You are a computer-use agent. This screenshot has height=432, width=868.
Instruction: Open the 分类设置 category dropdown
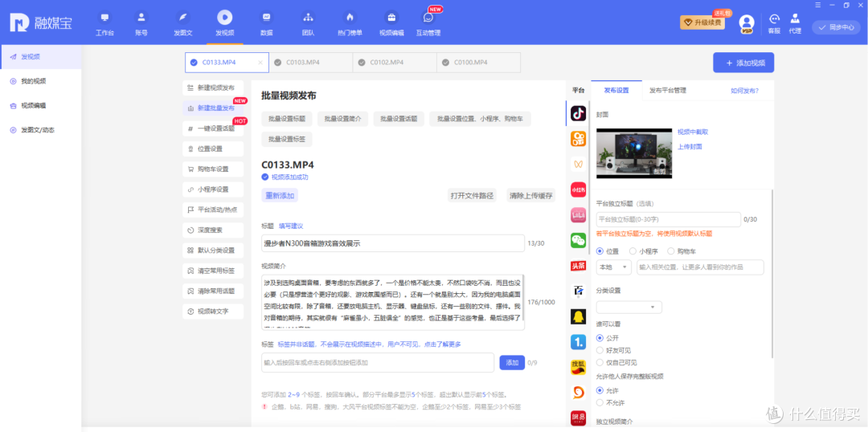pos(628,307)
